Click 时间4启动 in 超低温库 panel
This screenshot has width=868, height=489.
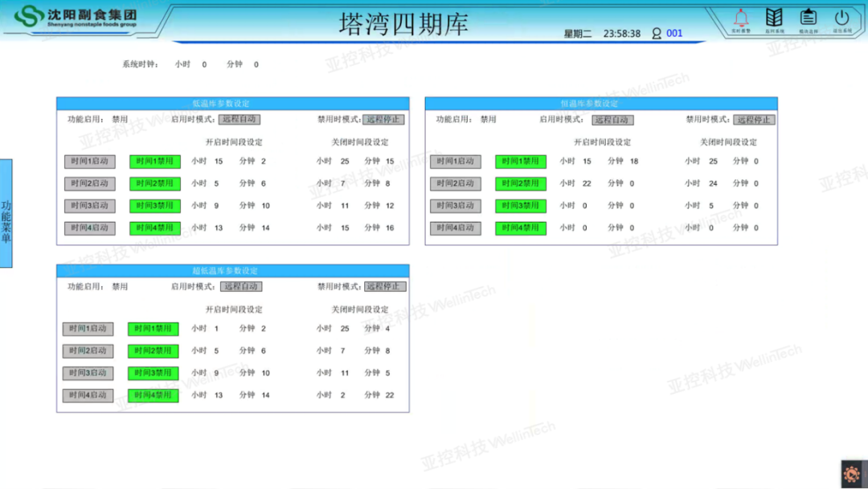(x=88, y=395)
